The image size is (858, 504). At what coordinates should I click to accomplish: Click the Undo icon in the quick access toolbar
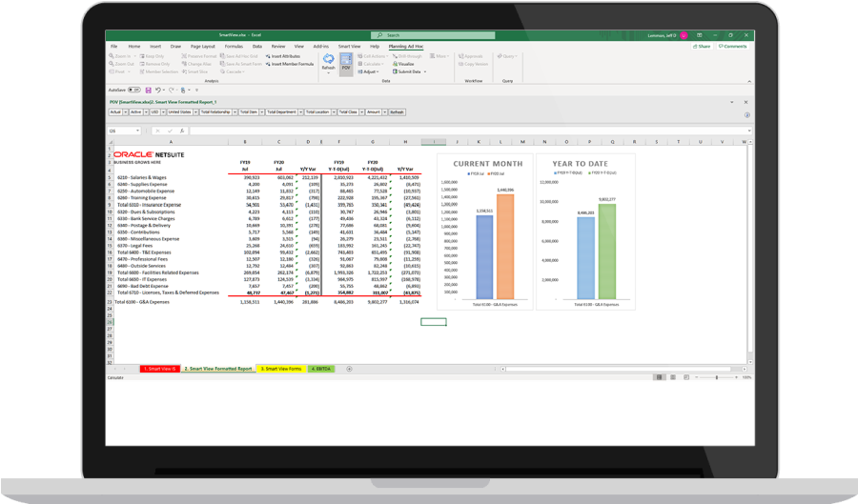pos(158,91)
